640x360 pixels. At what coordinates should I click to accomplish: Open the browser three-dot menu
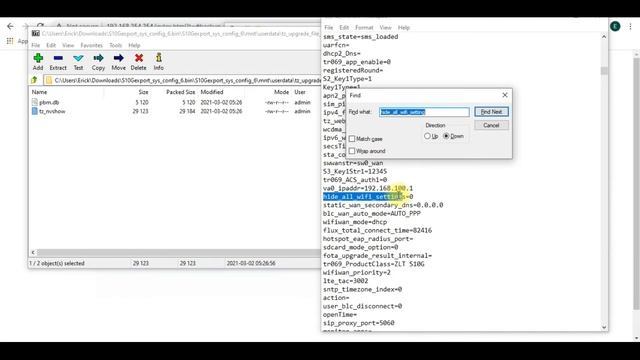[631, 27]
